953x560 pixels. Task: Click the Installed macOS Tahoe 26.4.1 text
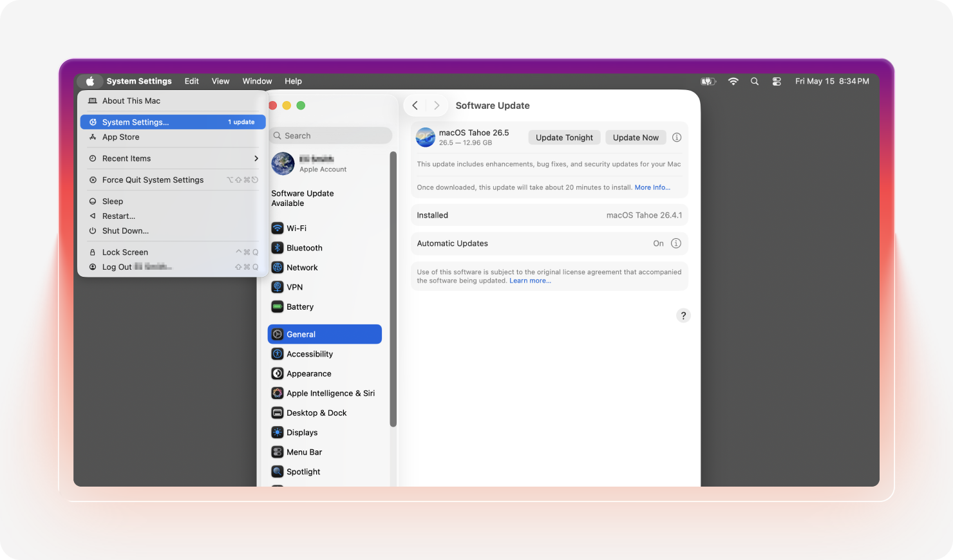(x=644, y=215)
